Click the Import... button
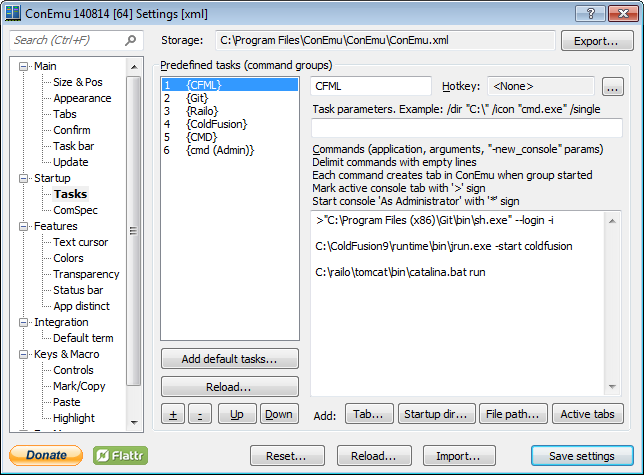This screenshot has height=475, width=644. pyautogui.click(x=459, y=456)
